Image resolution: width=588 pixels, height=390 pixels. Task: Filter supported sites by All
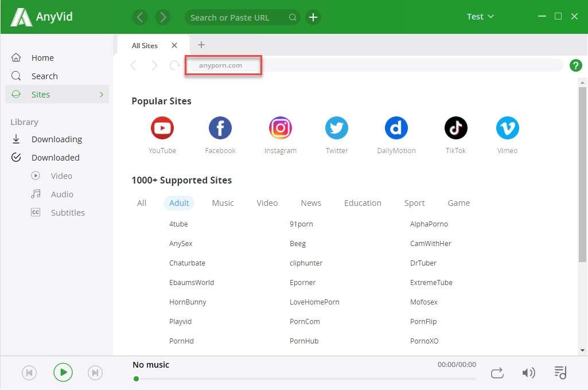[x=142, y=203]
